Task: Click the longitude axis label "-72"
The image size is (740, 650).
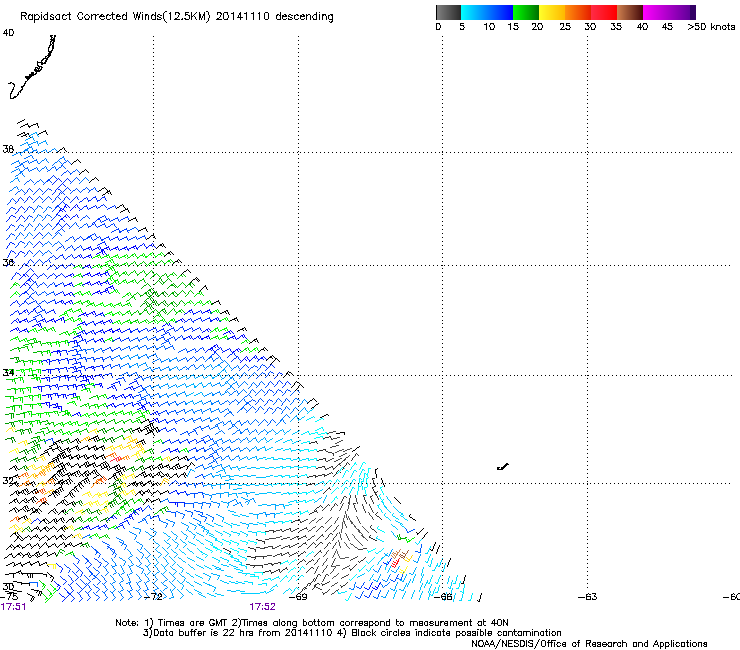Action: pos(153,597)
